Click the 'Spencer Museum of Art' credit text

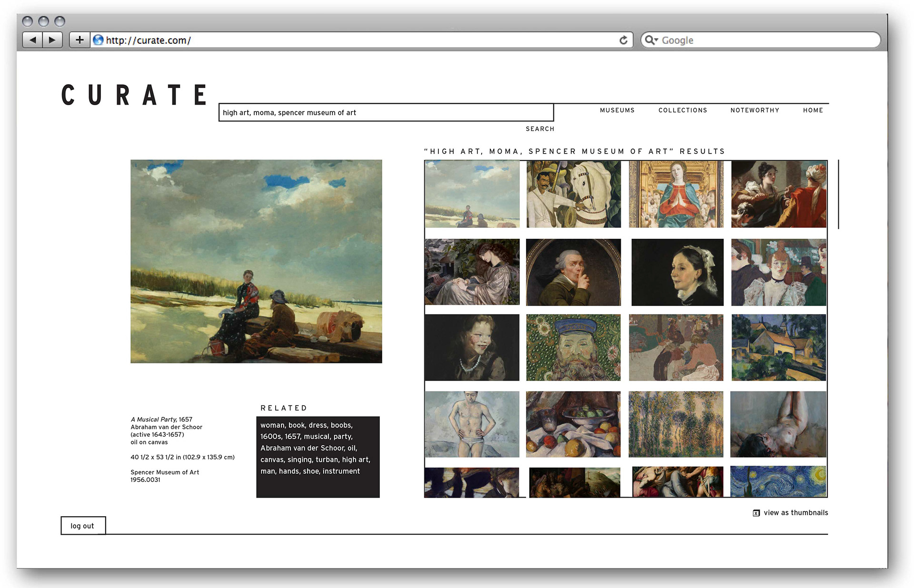[x=165, y=472]
